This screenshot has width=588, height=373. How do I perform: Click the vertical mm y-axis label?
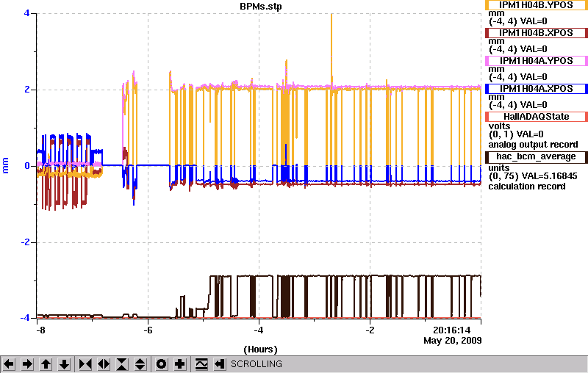[x=5, y=165]
